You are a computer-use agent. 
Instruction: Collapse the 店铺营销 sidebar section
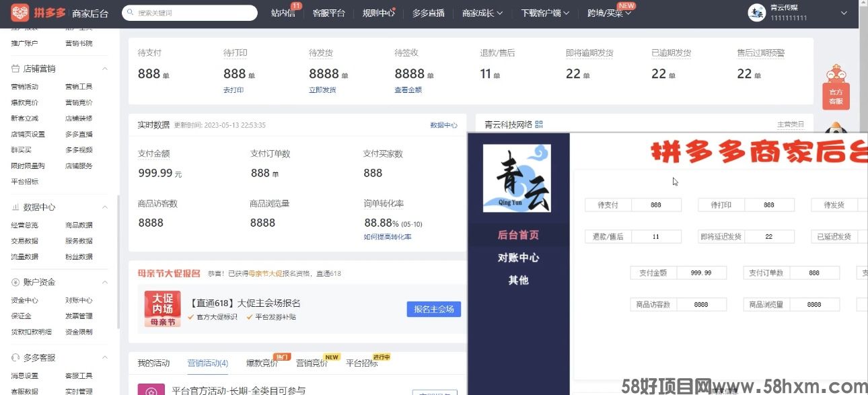(104, 69)
